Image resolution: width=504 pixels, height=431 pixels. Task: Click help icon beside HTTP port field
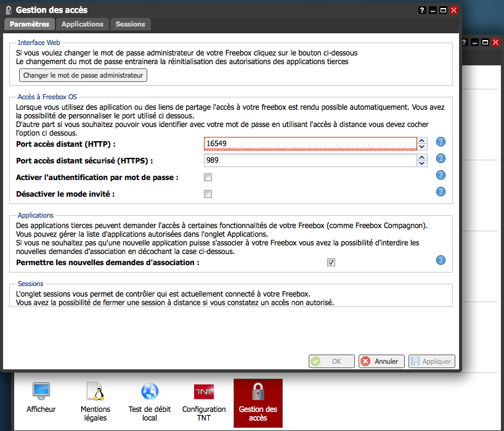click(x=441, y=142)
